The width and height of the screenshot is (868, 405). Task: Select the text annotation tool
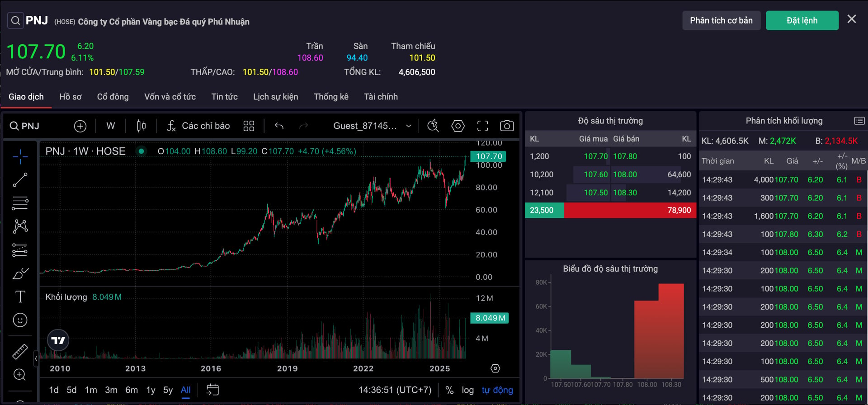coord(20,297)
